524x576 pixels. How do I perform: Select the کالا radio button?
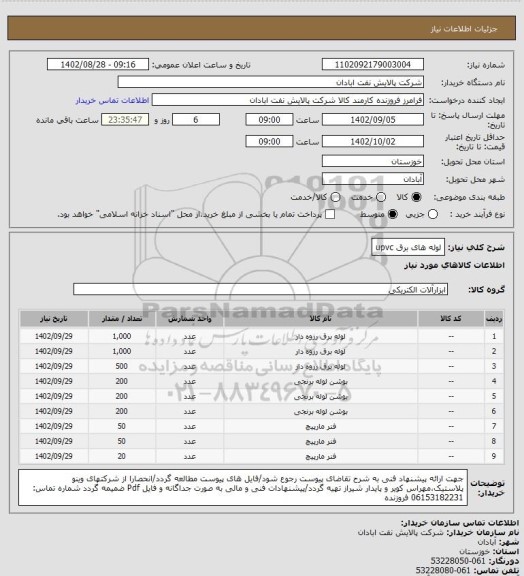click(x=416, y=197)
